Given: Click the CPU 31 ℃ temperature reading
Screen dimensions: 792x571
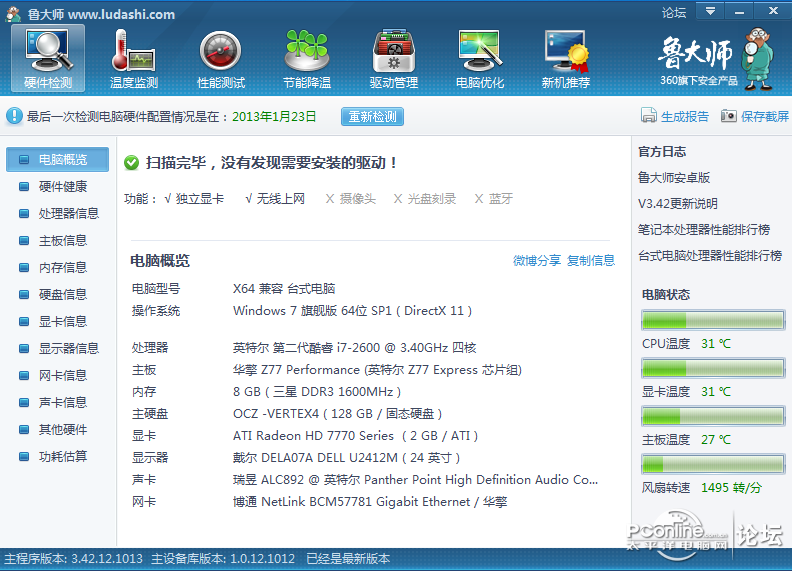Looking at the screenshot, I should pyautogui.click(x=716, y=344).
